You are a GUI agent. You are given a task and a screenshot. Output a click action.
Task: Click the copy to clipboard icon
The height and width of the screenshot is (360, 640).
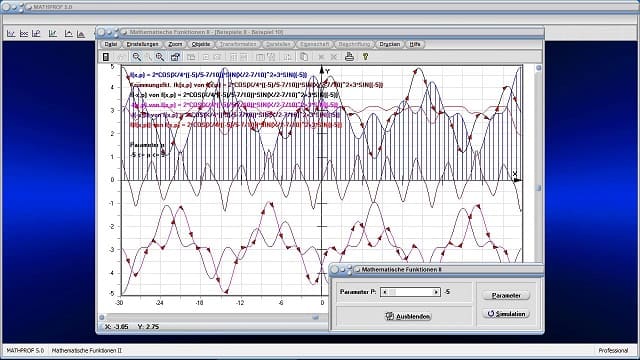(304, 57)
